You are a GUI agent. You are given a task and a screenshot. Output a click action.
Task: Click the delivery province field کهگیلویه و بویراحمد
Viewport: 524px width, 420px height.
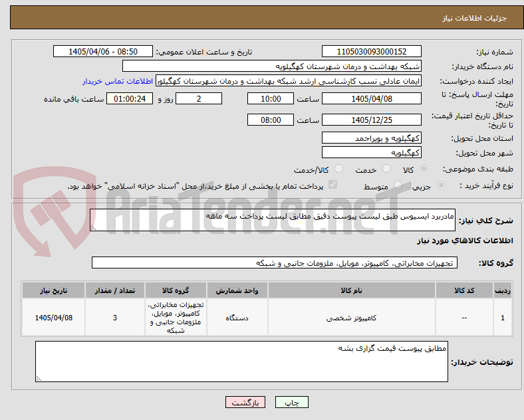(x=371, y=138)
